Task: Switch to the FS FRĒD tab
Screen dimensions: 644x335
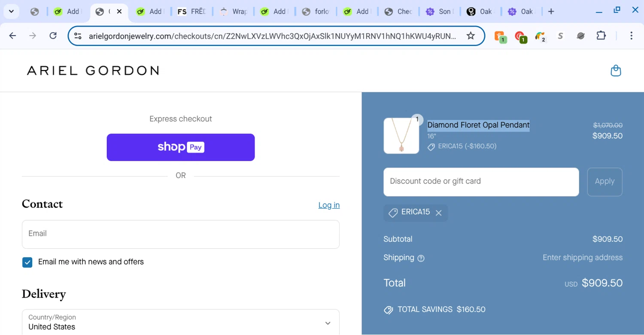Action: 191,12
